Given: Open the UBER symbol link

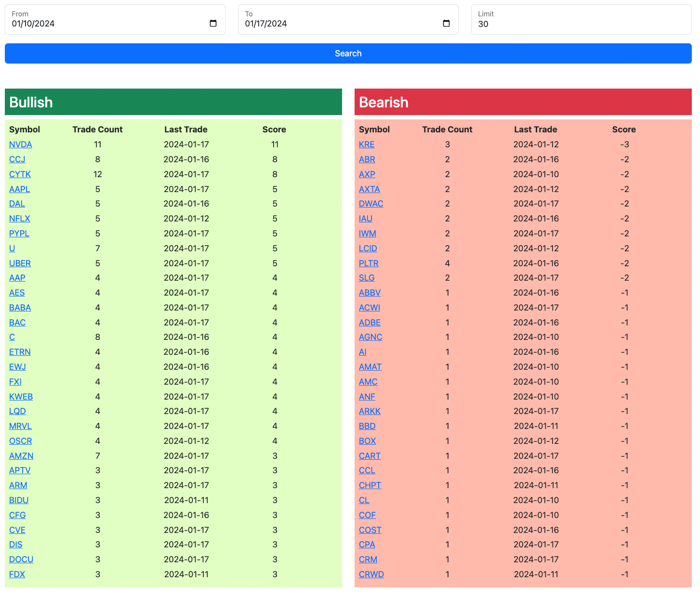Looking at the screenshot, I should (x=20, y=263).
